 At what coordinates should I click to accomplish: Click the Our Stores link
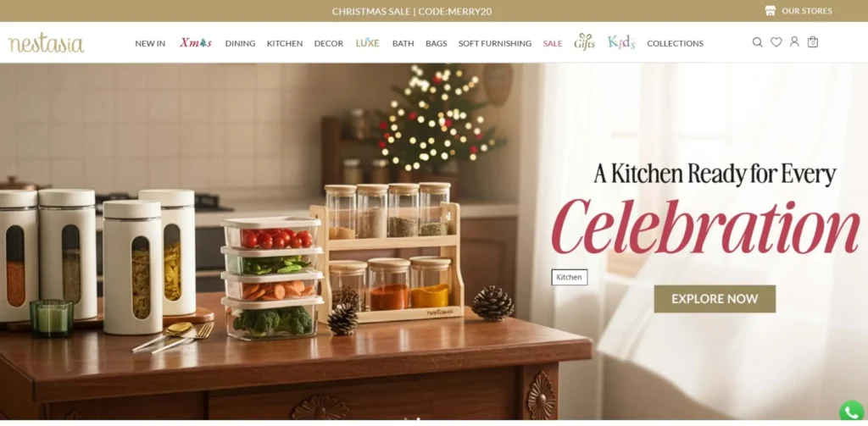807,10
